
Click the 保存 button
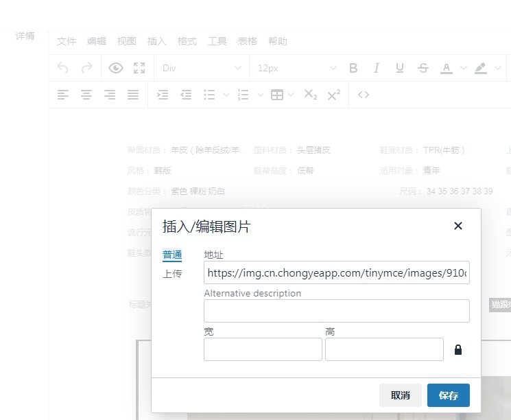[448, 395]
